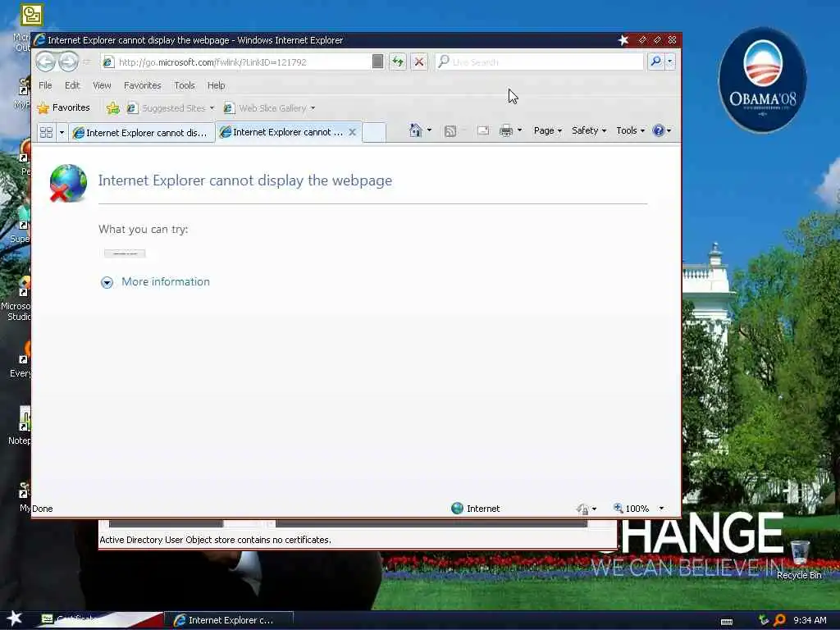This screenshot has height=630, width=840.
Task: Open the Edit menu
Action: (x=72, y=85)
